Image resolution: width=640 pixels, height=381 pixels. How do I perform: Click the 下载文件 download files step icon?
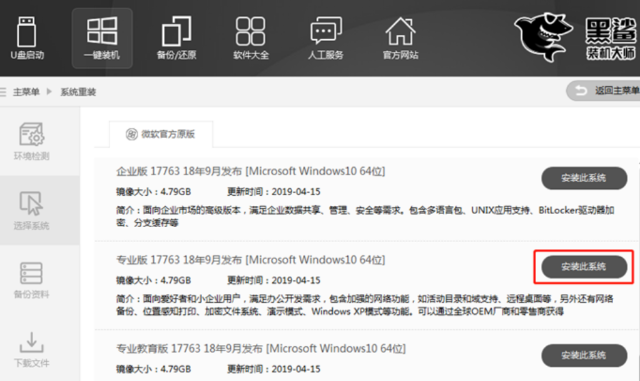pos(31,342)
